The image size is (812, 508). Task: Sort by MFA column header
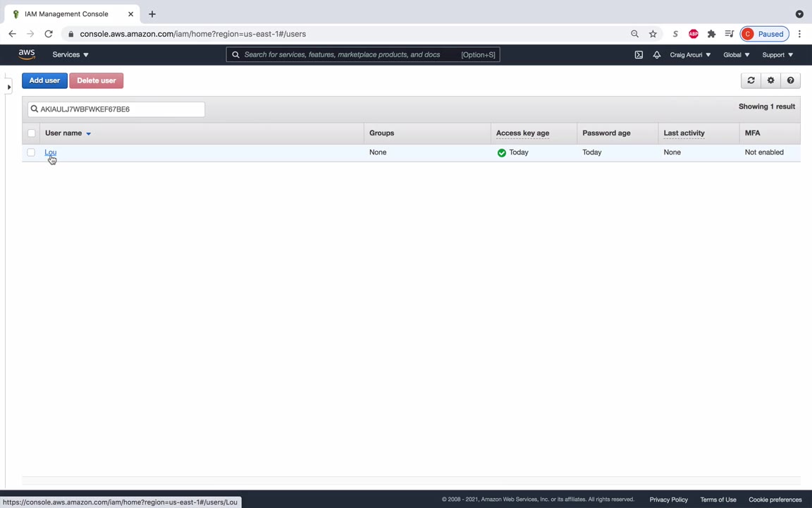click(x=753, y=133)
